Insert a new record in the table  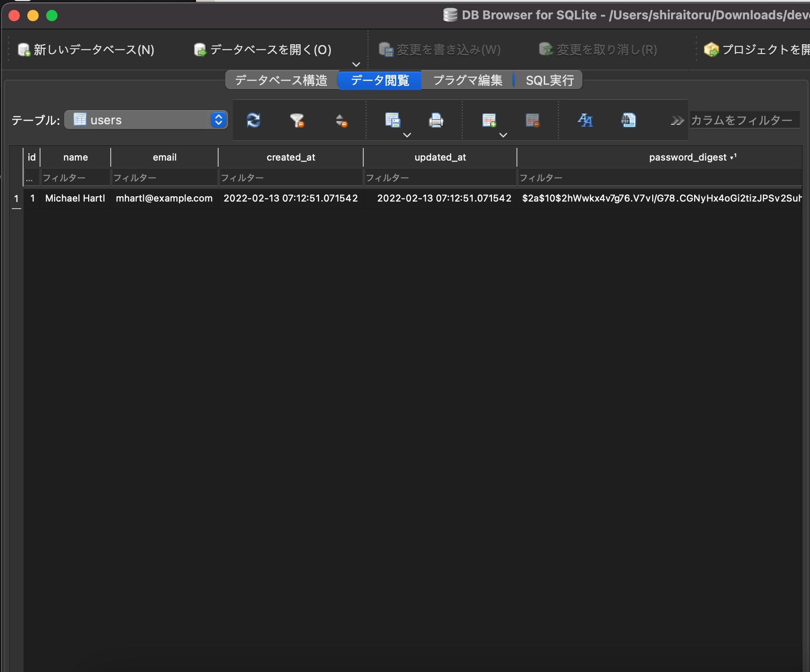coord(489,121)
